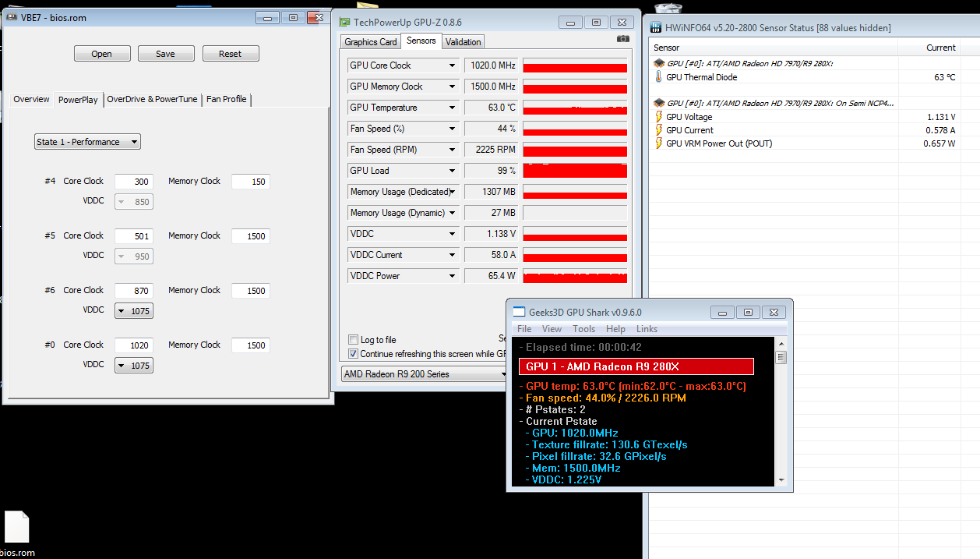Open the Help menu in GPU Shark
The height and width of the screenshot is (559, 980).
click(x=615, y=329)
